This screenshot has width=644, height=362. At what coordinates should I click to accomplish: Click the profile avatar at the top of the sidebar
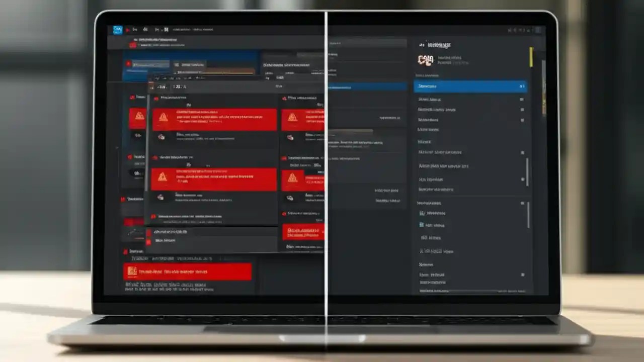(426, 60)
